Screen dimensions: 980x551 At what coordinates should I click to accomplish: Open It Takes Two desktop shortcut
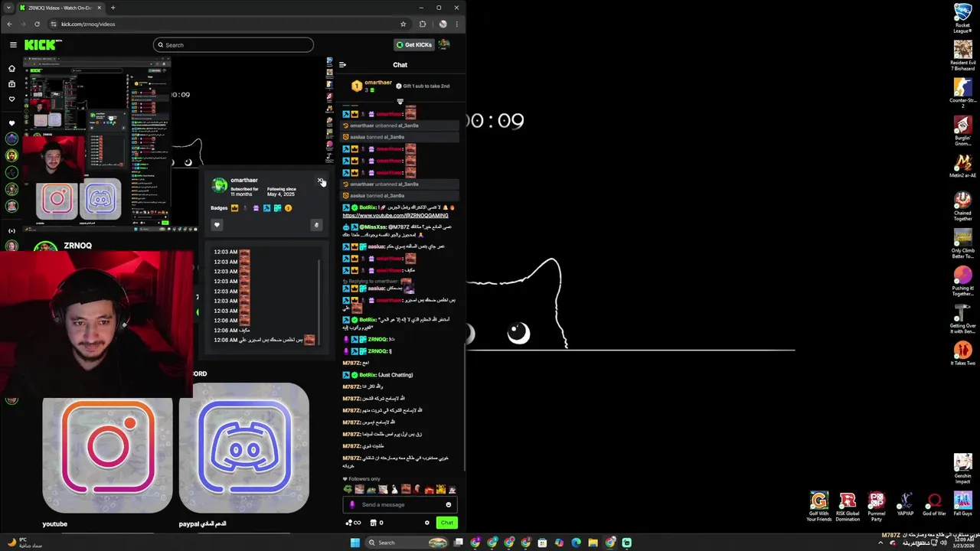coord(962,354)
